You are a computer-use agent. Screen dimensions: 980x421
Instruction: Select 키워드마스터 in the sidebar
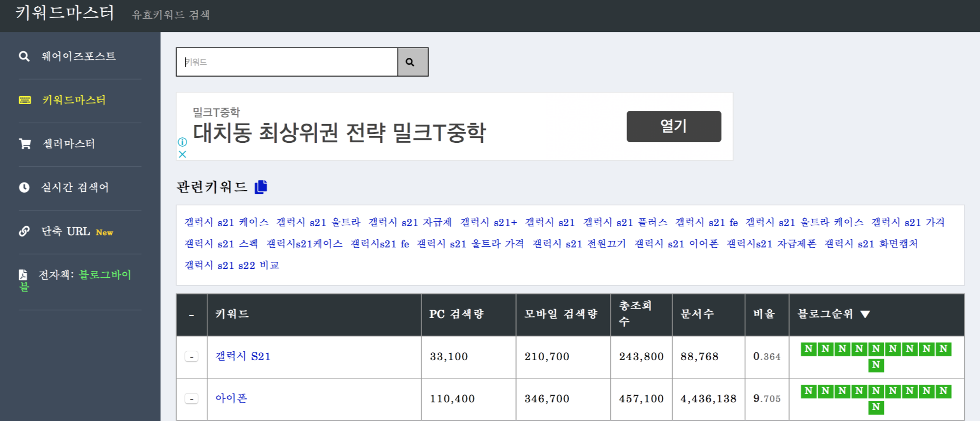(74, 100)
